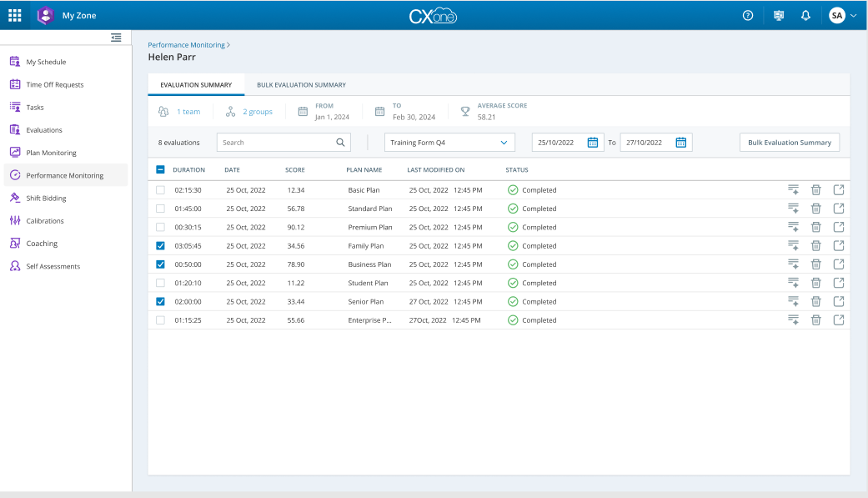Click into the evaluations Search field
This screenshot has height=498, width=868.
click(x=275, y=143)
